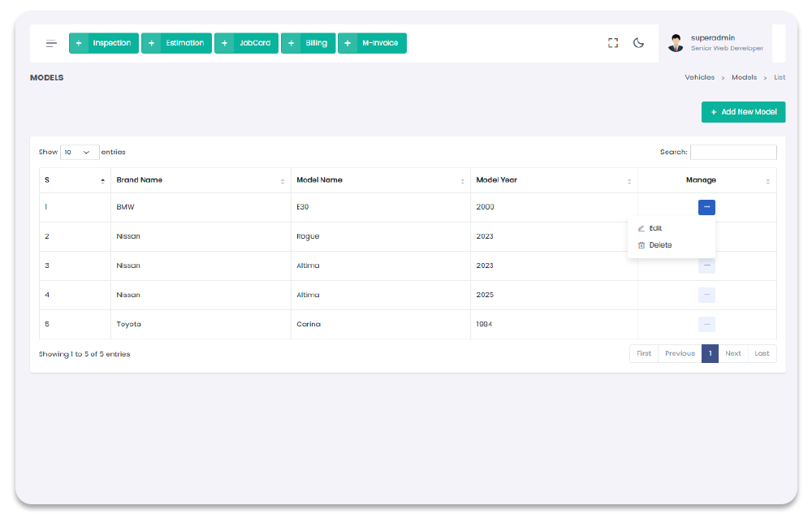The height and width of the screenshot is (514, 812).
Task: Click the Inspection quick-add button
Action: [x=103, y=44]
